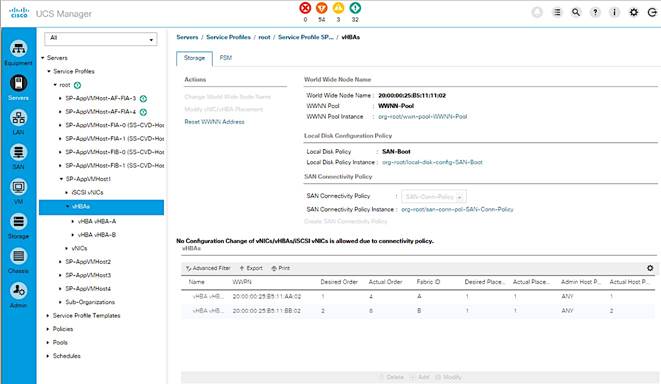Open the SAN navigation icon

click(18, 153)
